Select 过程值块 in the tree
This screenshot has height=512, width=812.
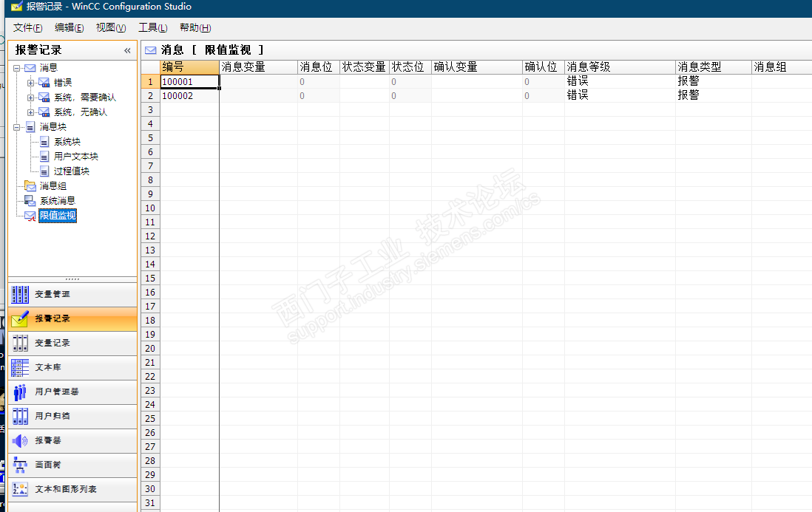[x=72, y=171]
